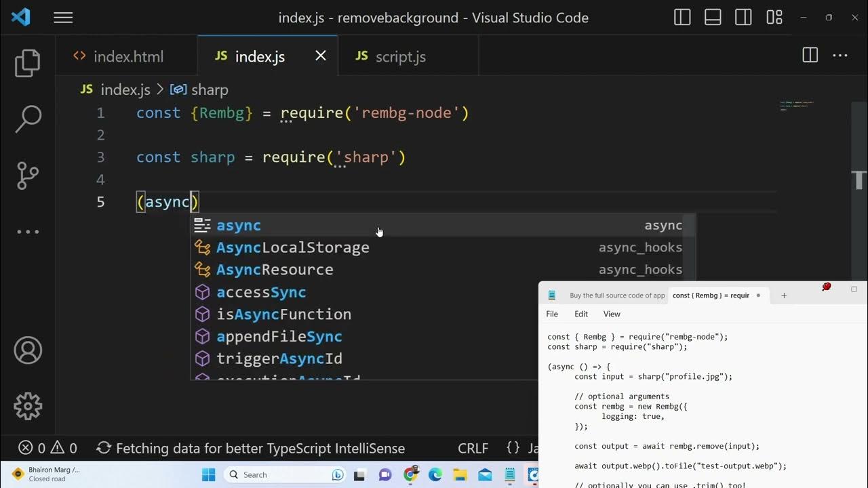Viewport: 868px width, 488px height.
Task: Click the Fetching data IntelliSense status
Action: pyautogui.click(x=251, y=448)
